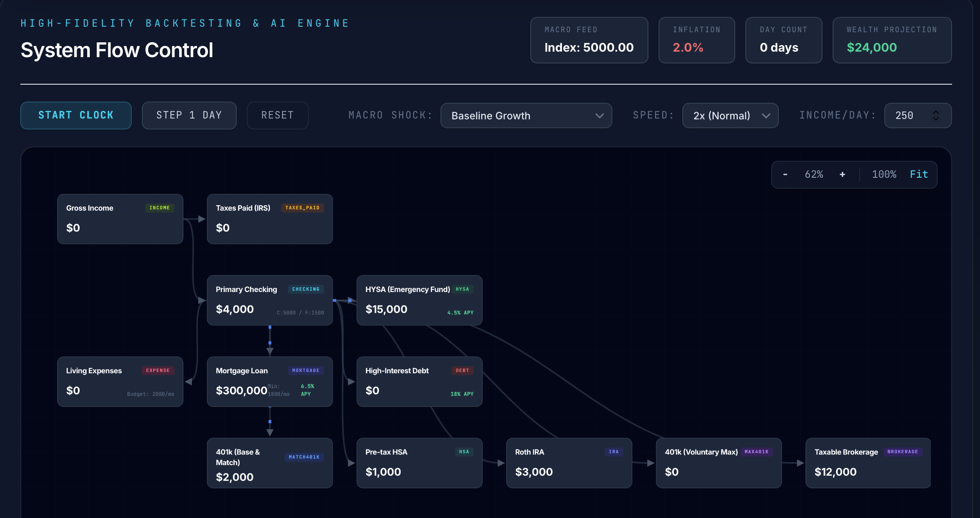Zoom out with the minus button
The image size is (980, 518).
pyautogui.click(x=785, y=174)
